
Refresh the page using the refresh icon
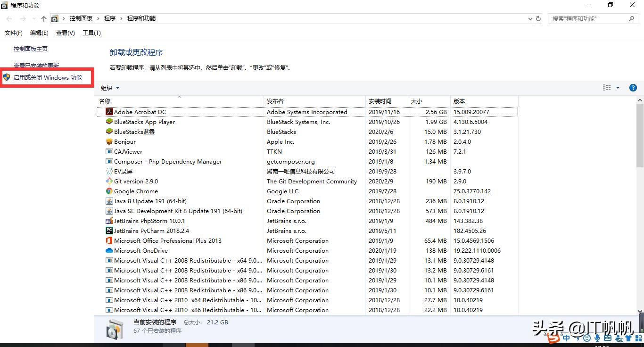point(538,18)
